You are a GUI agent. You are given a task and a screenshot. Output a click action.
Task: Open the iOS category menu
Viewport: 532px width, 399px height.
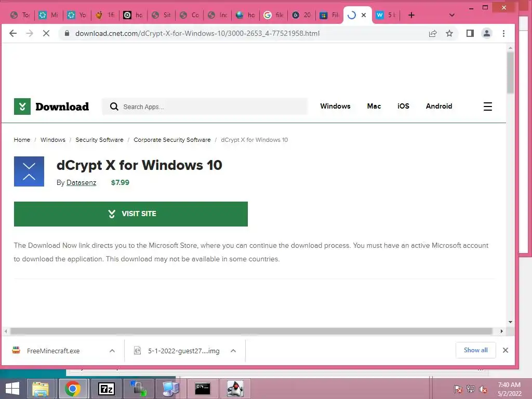coord(403,106)
